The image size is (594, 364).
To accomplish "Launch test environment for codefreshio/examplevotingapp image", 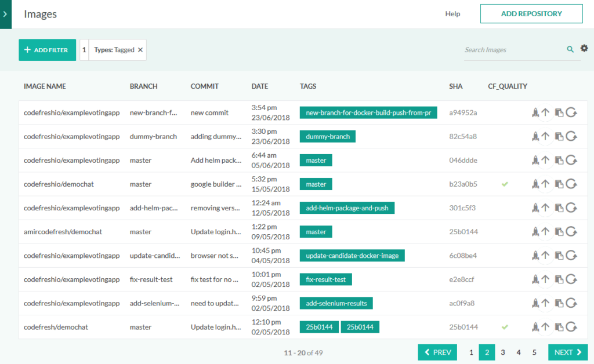I will pyautogui.click(x=535, y=114).
